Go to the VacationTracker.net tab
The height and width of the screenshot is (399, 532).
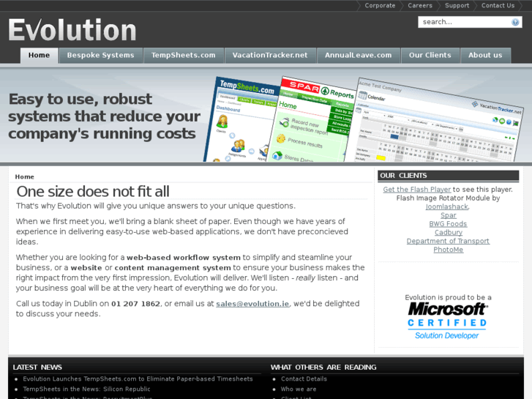(270, 56)
